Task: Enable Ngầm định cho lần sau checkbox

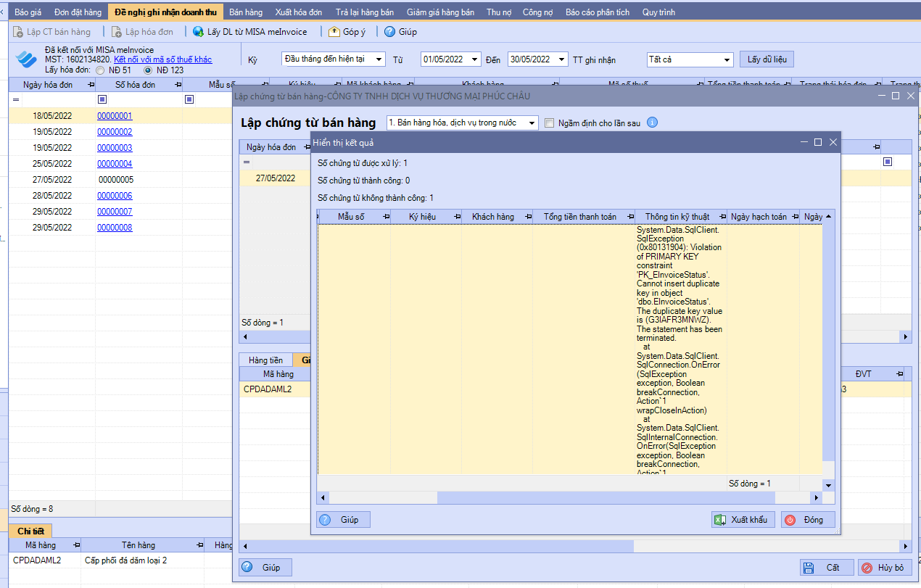Action: 549,123
